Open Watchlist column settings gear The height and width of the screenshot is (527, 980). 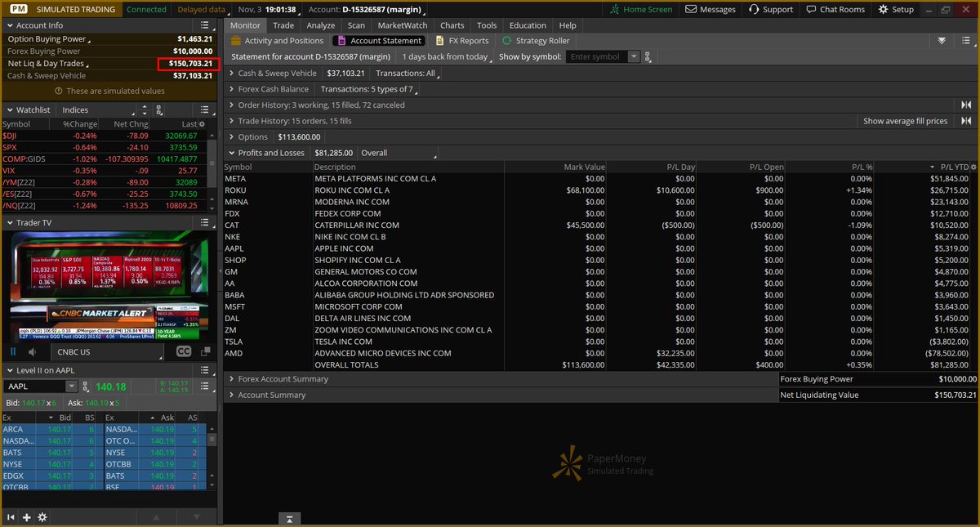pyautogui.click(x=203, y=123)
